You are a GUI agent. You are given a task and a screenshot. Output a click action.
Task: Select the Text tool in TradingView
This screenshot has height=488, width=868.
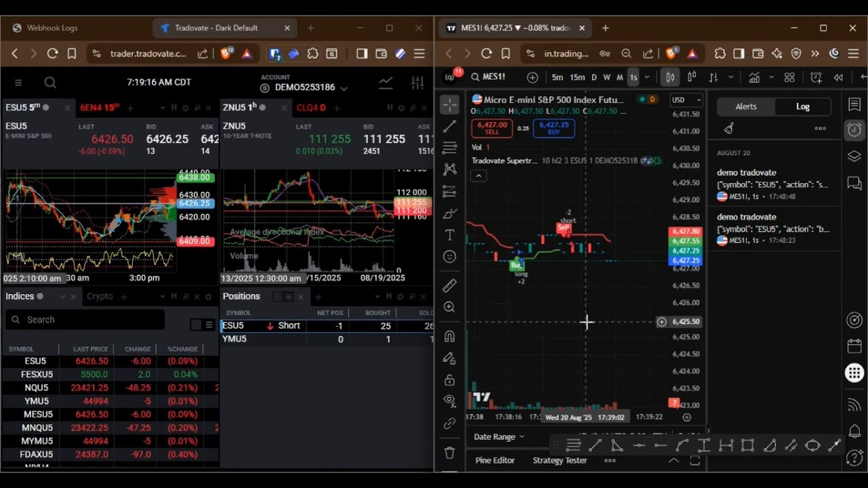point(450,235)
